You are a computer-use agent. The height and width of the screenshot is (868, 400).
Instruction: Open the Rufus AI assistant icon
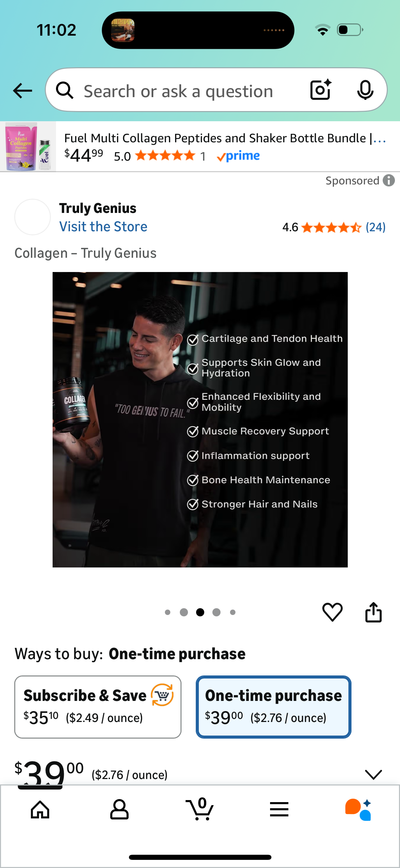point(358,810)
